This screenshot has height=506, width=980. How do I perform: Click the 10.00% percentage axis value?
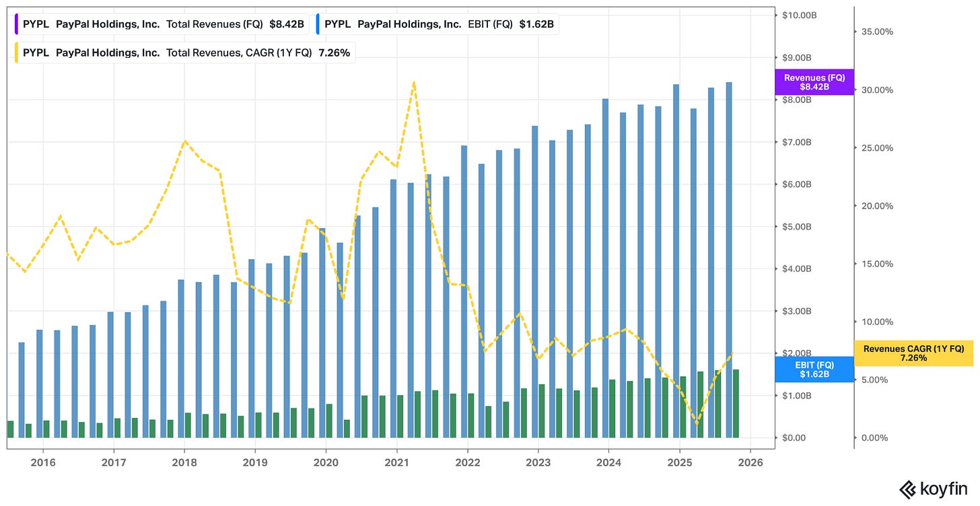coord(878,322)
